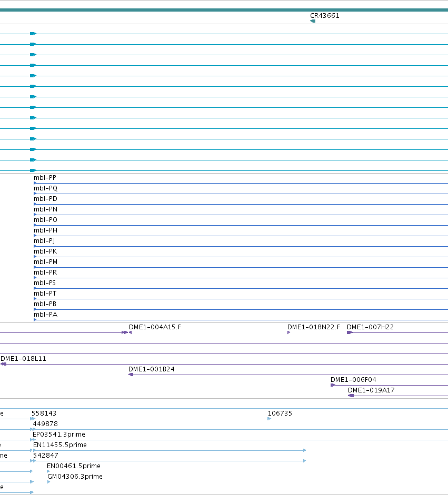Select the mbl-PS transcript label
Screen dimensions: 448x495
point(45,283)
